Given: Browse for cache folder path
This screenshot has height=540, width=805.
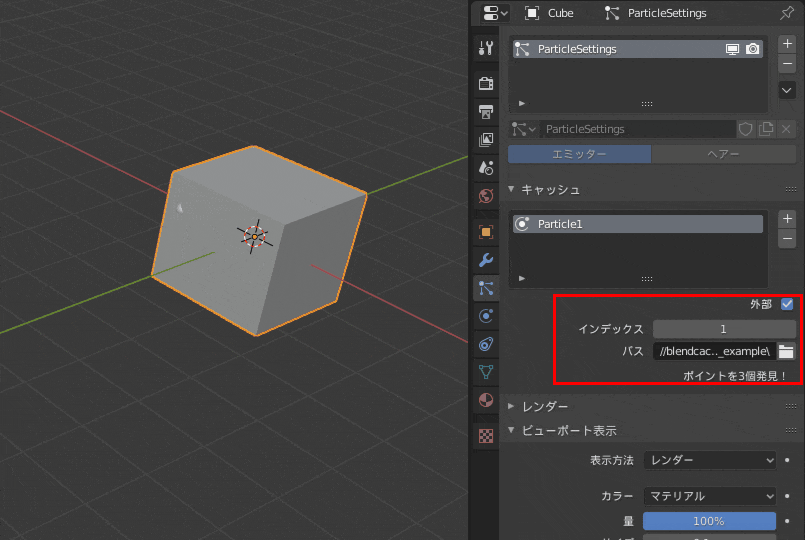Looking at the screenshot, I should coord(786,351).
